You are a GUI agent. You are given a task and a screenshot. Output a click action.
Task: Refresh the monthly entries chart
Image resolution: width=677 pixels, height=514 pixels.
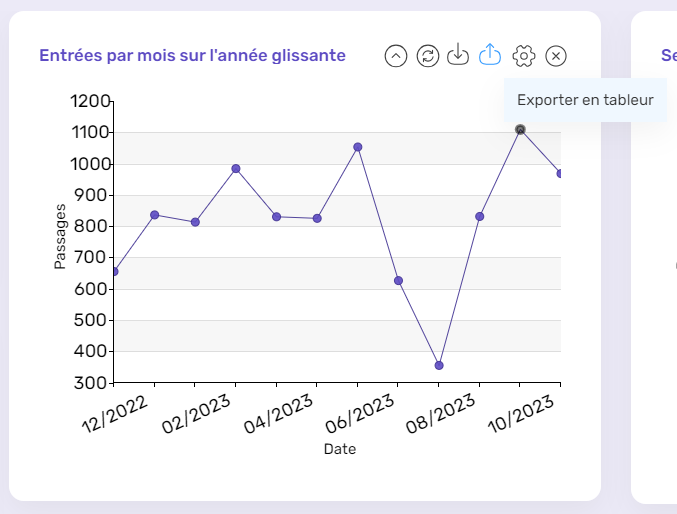tap(427, 56)
